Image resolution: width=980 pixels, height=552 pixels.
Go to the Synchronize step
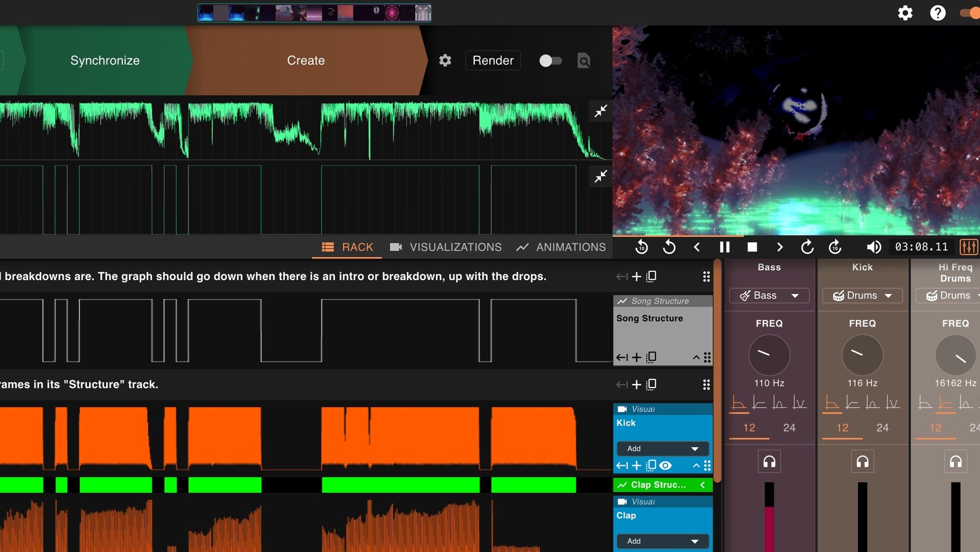[x=105, y=60]
